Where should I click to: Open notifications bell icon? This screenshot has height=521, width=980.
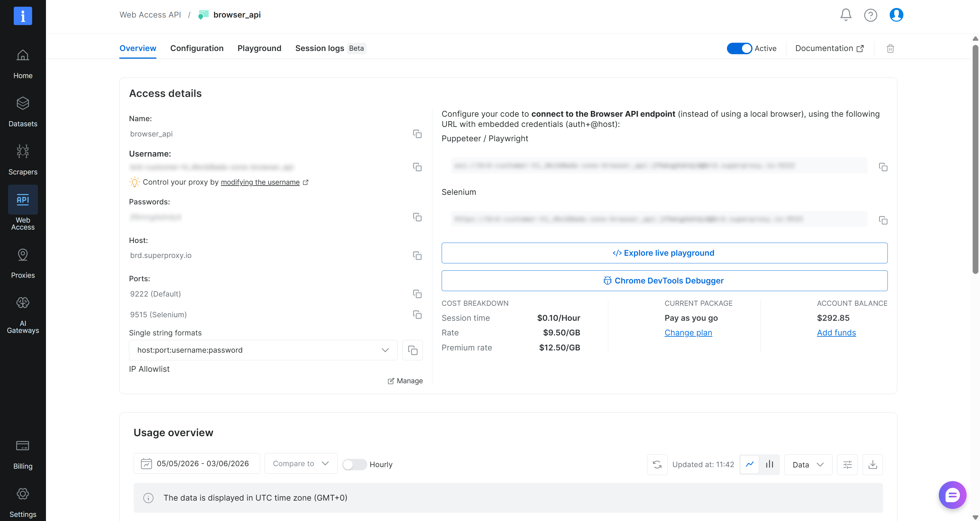[846, 15]
